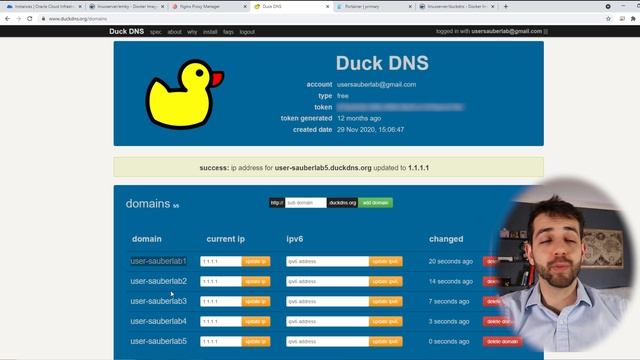Viewport: 640px width, 360px height.
Task: Click the "0 seconds ago" changed value
Action: tap(449, 341)
